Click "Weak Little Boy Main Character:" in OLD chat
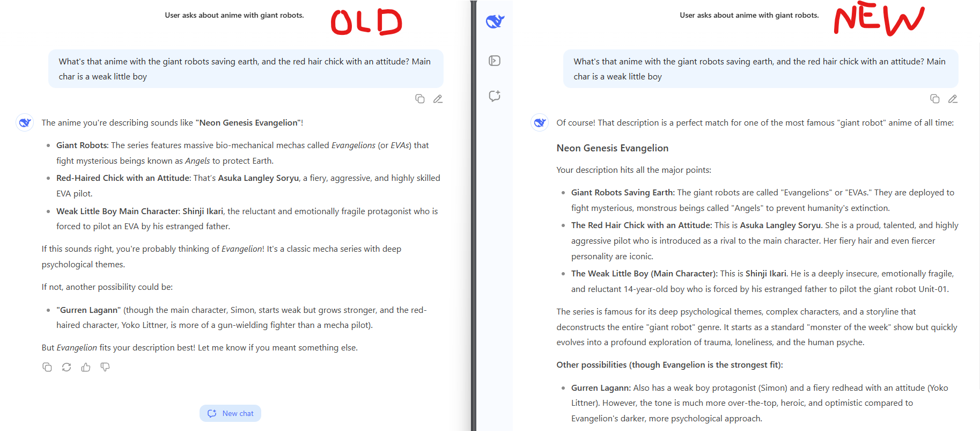This screenshot has height=431, width=980. click(118, 211)
